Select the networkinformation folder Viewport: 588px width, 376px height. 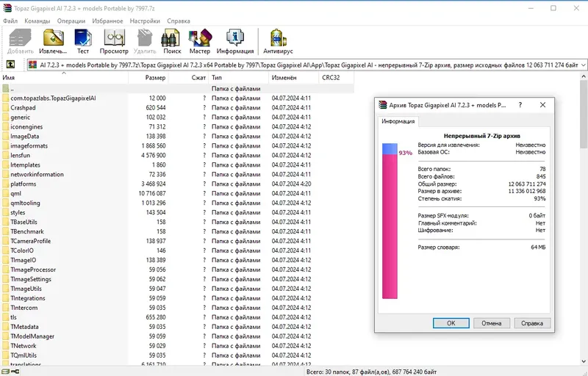click(x=37, y=175)
